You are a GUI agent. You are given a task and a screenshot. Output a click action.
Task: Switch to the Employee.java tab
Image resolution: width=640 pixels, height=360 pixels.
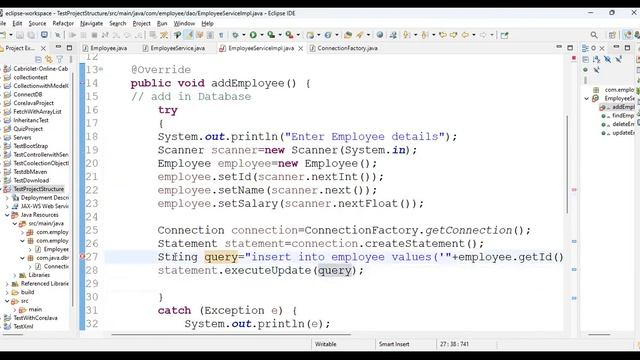[105, 48]
